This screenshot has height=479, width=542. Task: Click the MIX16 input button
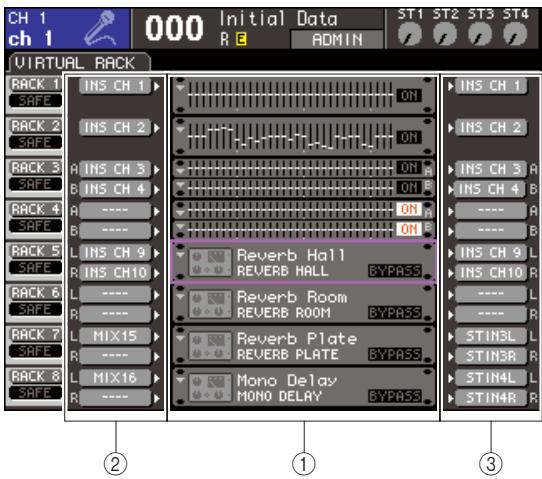click(x=115, y=378)
